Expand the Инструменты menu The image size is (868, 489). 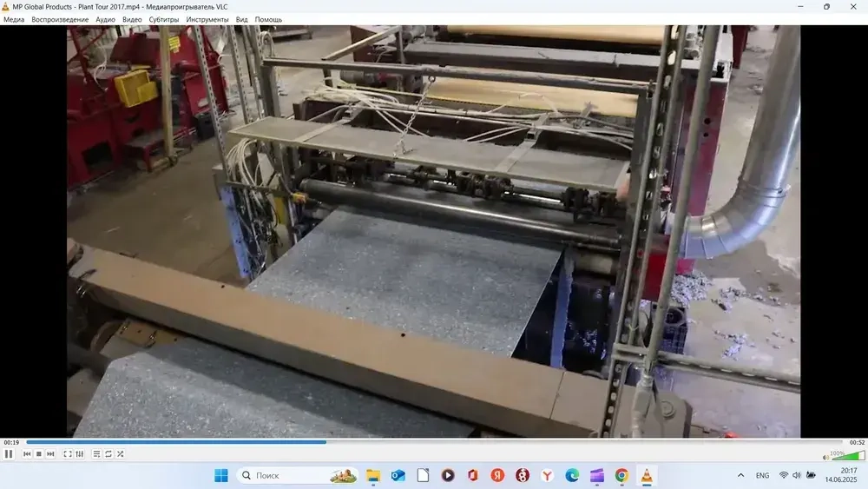click(x=207, y=19)
